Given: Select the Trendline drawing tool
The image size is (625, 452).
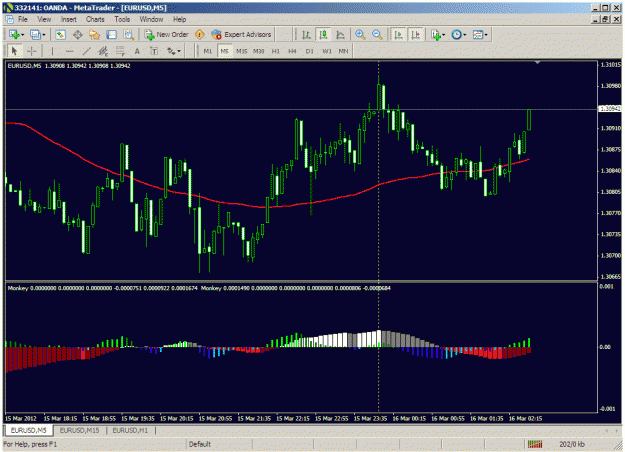Looking at the screenshot, I should click(86, 51).
